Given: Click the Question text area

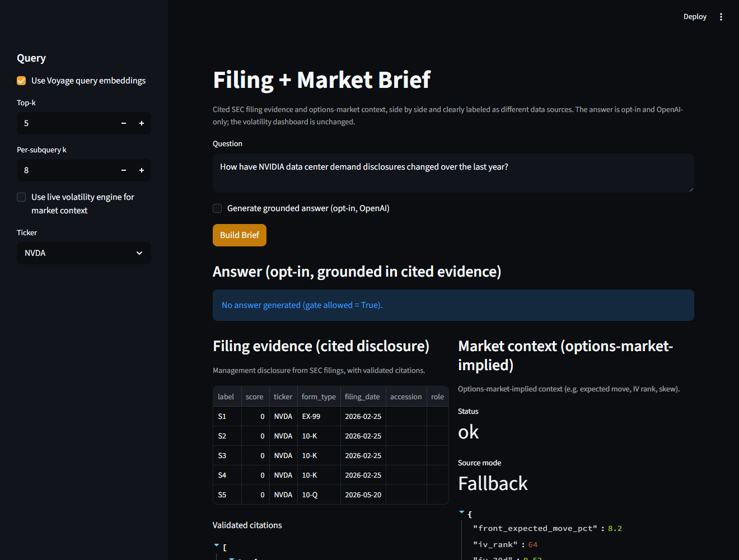Looking at the screenshot, I should 453,174.
